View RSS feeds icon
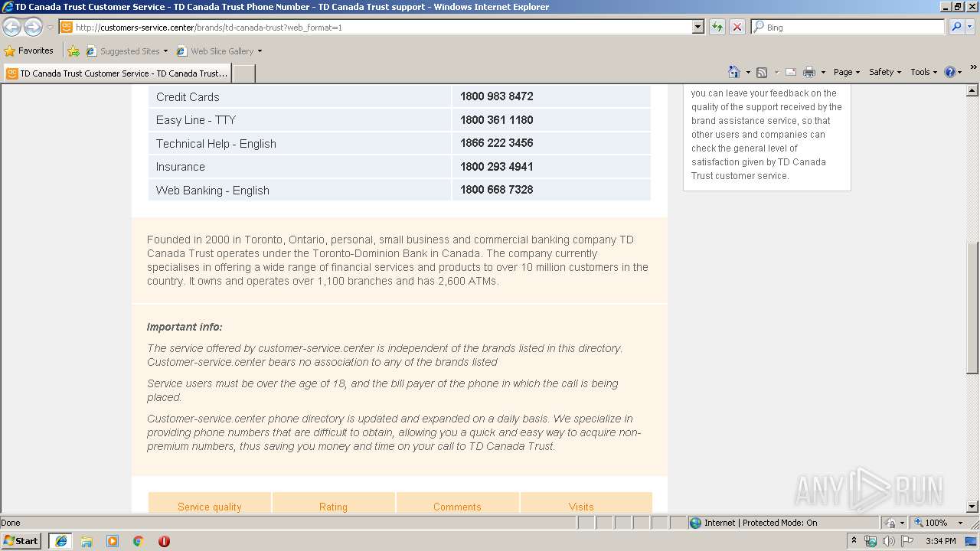This screenshot has height=551, width=980. [x=762, y=72]
